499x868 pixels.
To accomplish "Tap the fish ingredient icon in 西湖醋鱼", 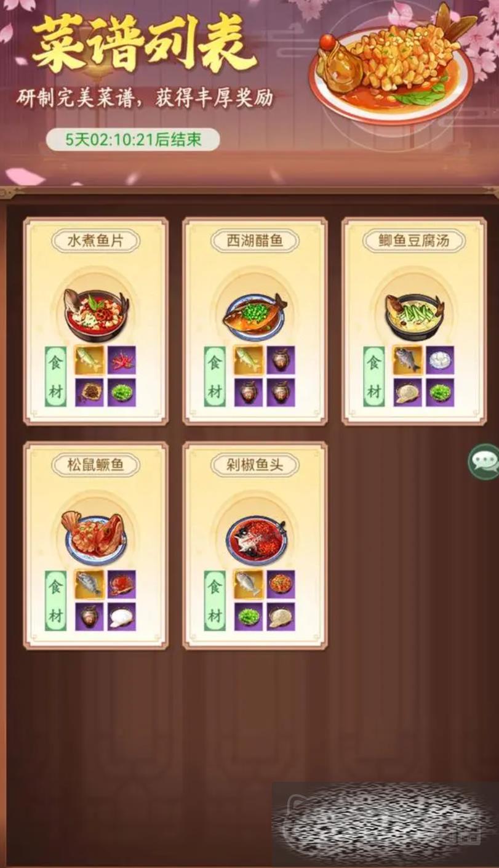I will pos(249,360).
